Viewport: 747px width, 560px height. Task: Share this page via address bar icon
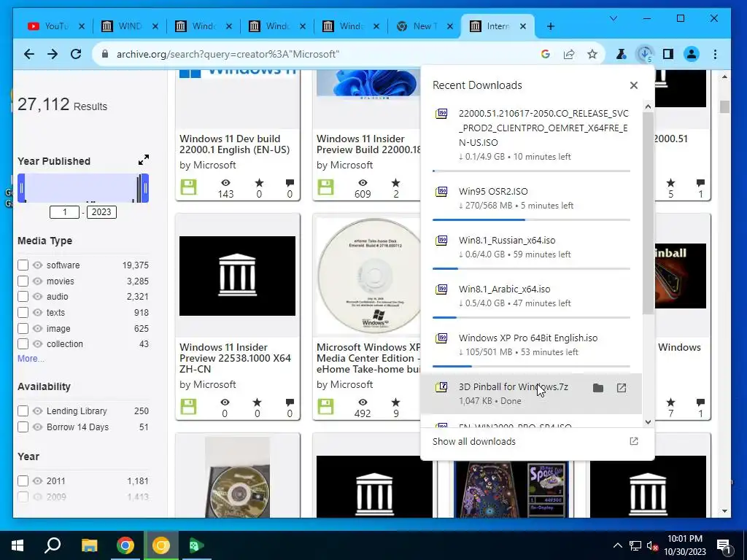[x=569, y=54]
